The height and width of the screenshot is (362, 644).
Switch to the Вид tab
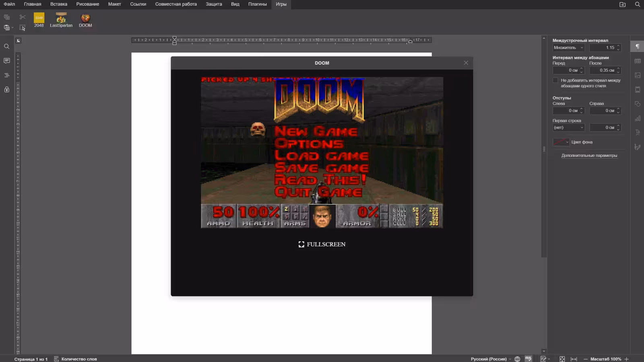[x=235, y=4]
